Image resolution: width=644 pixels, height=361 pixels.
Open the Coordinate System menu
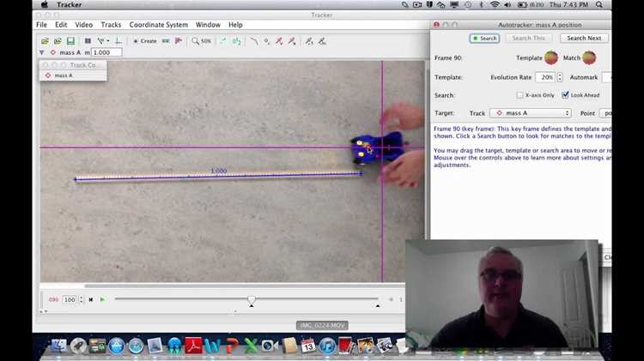[x=159, y=25]
